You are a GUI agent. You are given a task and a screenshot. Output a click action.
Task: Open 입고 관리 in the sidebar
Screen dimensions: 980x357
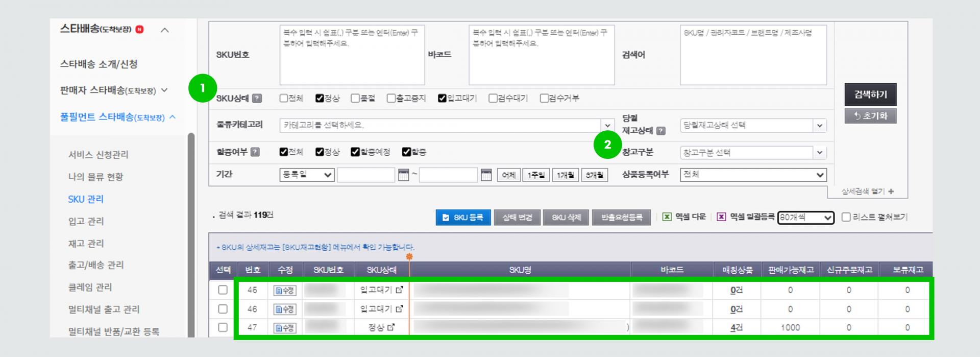86,221
